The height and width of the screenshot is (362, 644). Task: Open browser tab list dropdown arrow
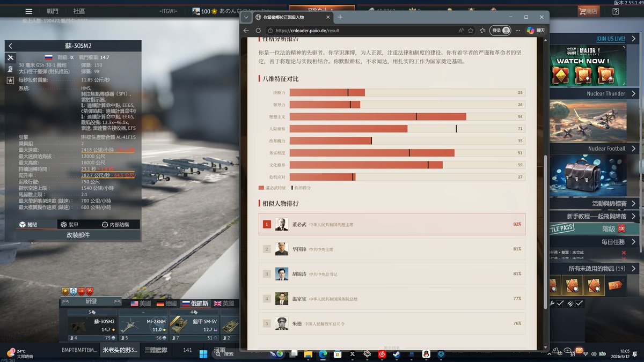point(246,17)
